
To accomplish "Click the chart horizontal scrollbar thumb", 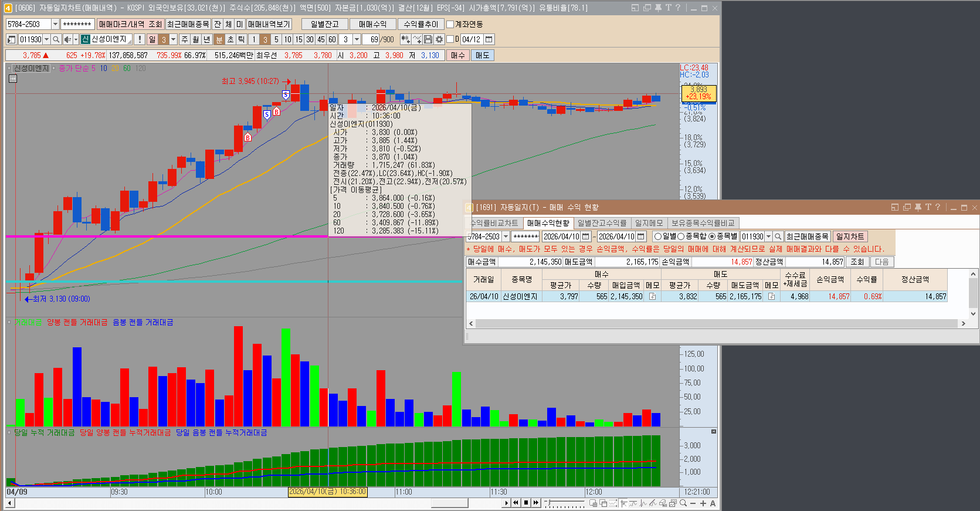I will pyautogui.click(x=449, y=503).
